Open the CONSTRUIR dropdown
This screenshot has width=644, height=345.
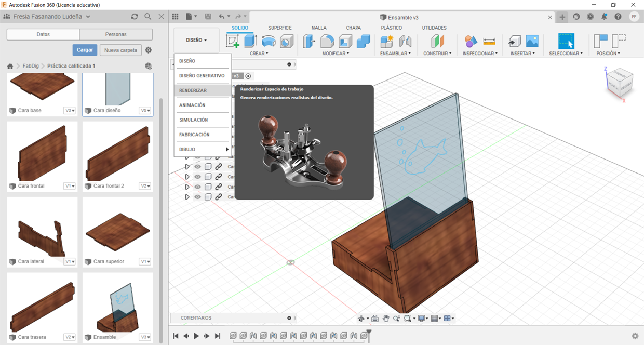click(x=437, y=53)
